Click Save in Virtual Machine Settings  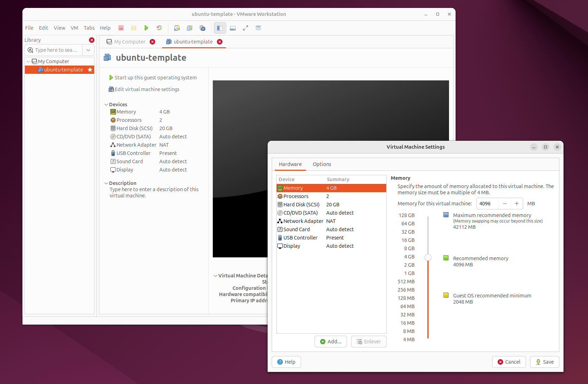[545, 362]
